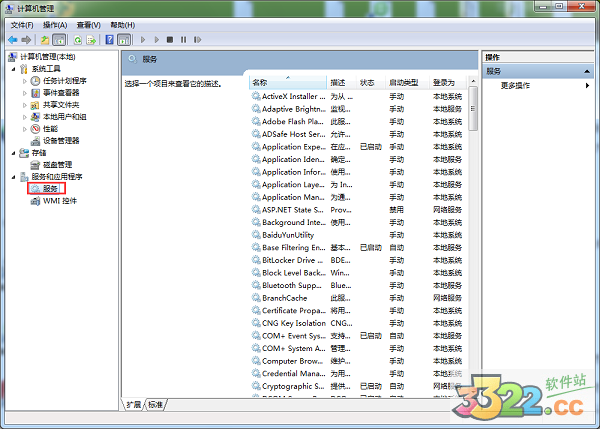Sort by the 描述 column header
Viewport: 600px width, 429px height.
click(341, 83)
